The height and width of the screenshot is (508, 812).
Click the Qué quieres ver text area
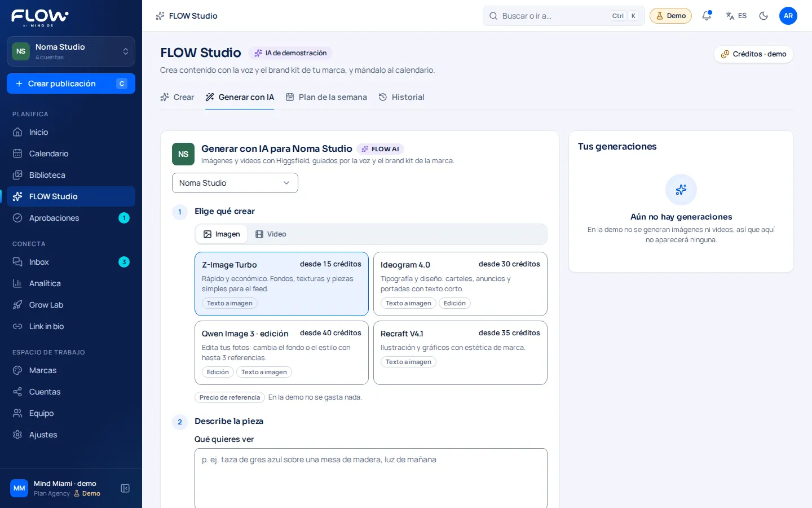[x=371, y=479]
